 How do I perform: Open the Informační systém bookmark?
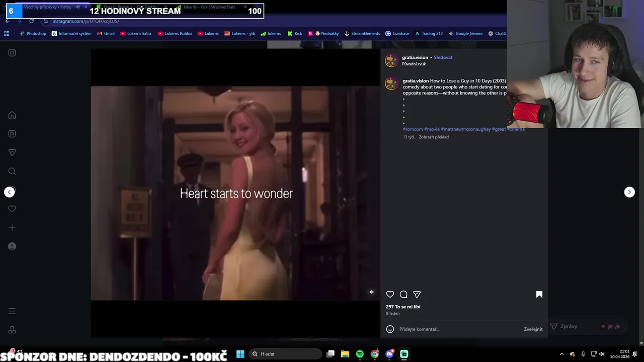pos(71,34)
